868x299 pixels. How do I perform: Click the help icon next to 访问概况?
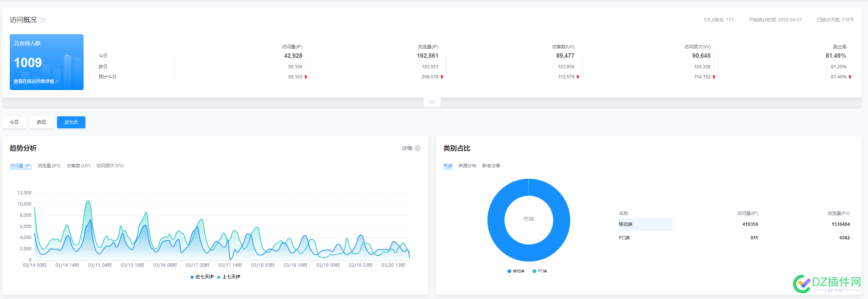click(43, 20)
